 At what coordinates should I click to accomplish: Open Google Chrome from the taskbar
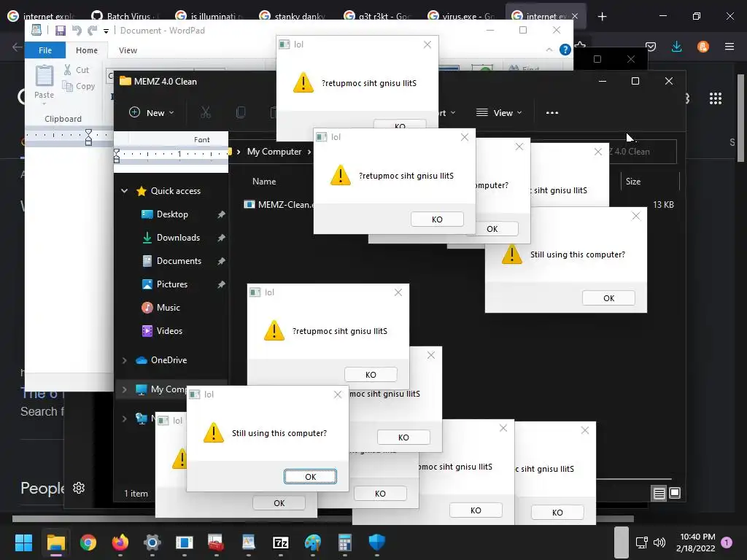(88, 542)
